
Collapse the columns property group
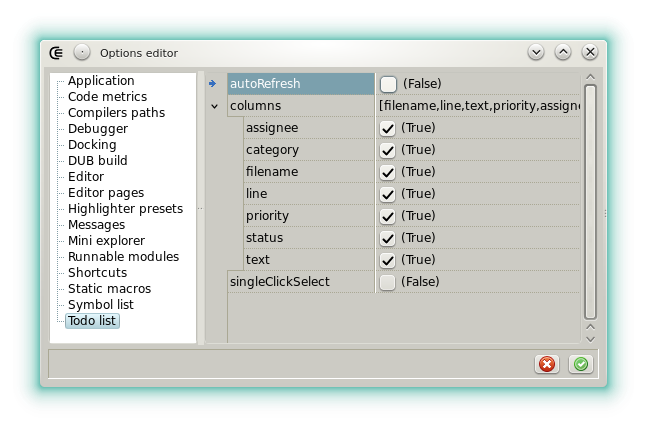pyautogui.click(x=214, y=106)
